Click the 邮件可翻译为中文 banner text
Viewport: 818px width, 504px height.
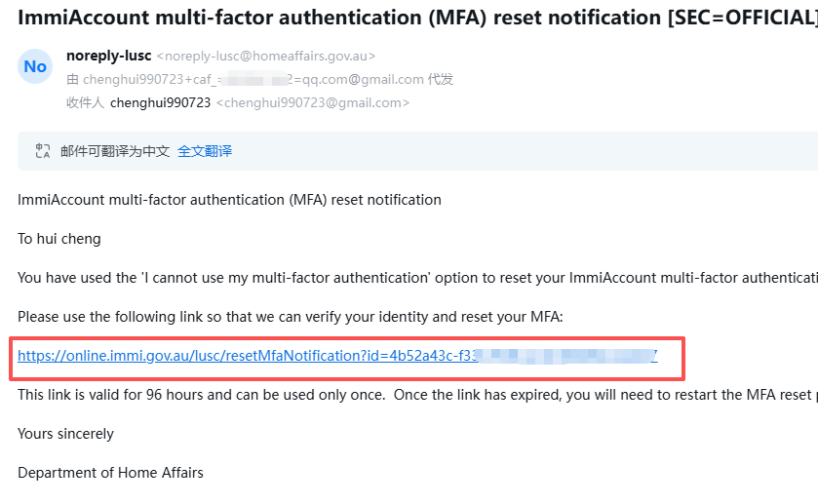click(x=115, y=151)
